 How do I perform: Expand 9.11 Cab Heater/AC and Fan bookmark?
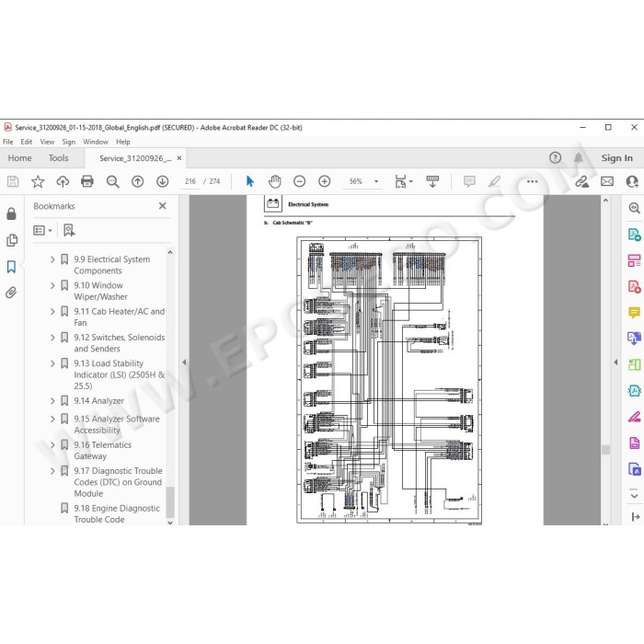point(52,311)
